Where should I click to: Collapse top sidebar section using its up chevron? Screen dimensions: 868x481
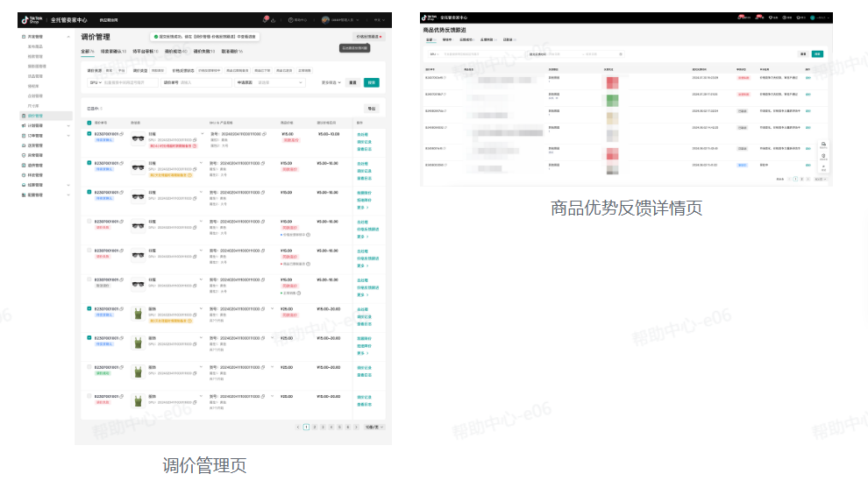(68, 37)
